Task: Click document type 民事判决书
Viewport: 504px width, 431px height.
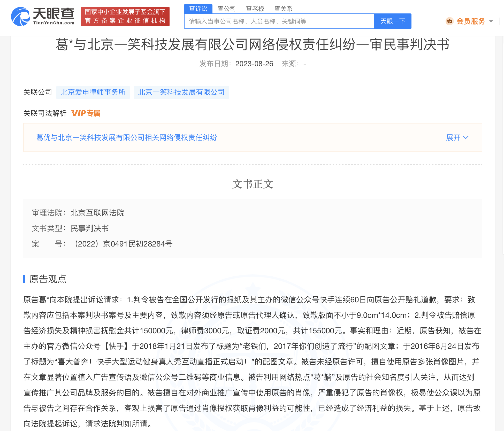Action: tap(90, 228)
